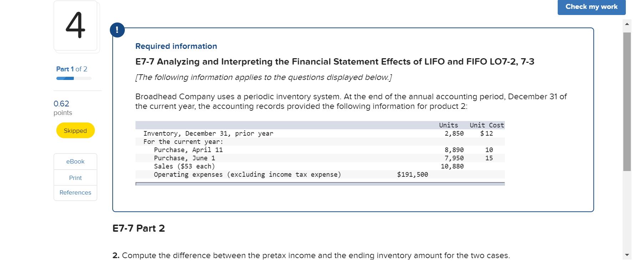This screenshot has height=261, width=644.
Task: Switch to the eBook tab
Action: click(x=75, y=161)
